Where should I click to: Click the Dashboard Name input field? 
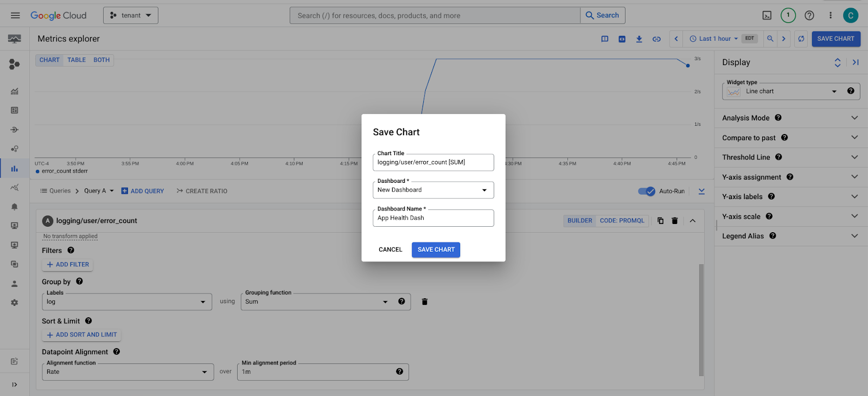click(x=433, y=218)
